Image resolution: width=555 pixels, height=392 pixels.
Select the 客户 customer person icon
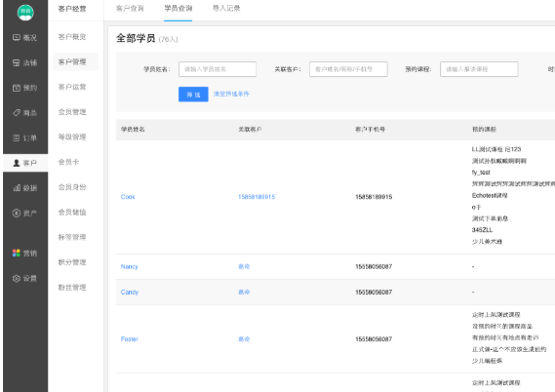[17, 163]
